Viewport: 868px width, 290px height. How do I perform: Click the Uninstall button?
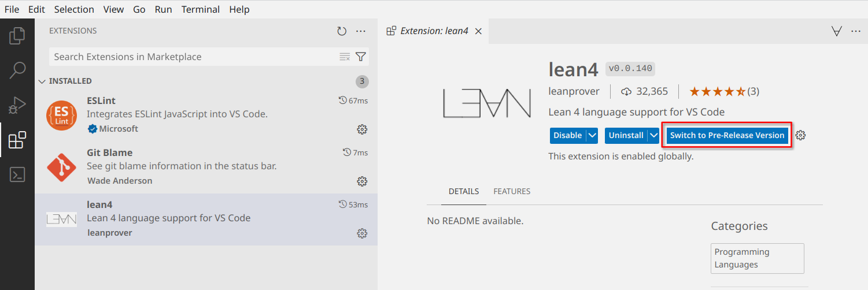pos(626,135)
